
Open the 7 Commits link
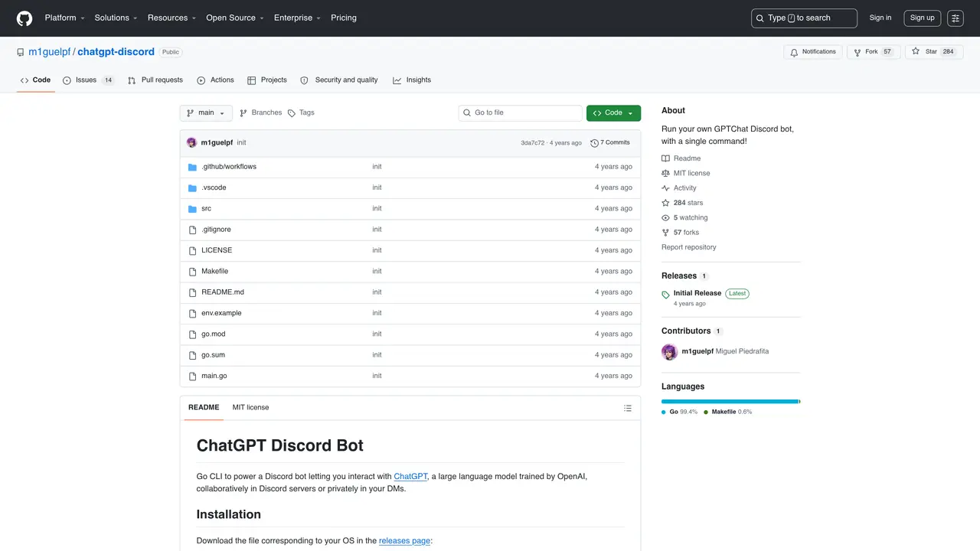(610, 143)
